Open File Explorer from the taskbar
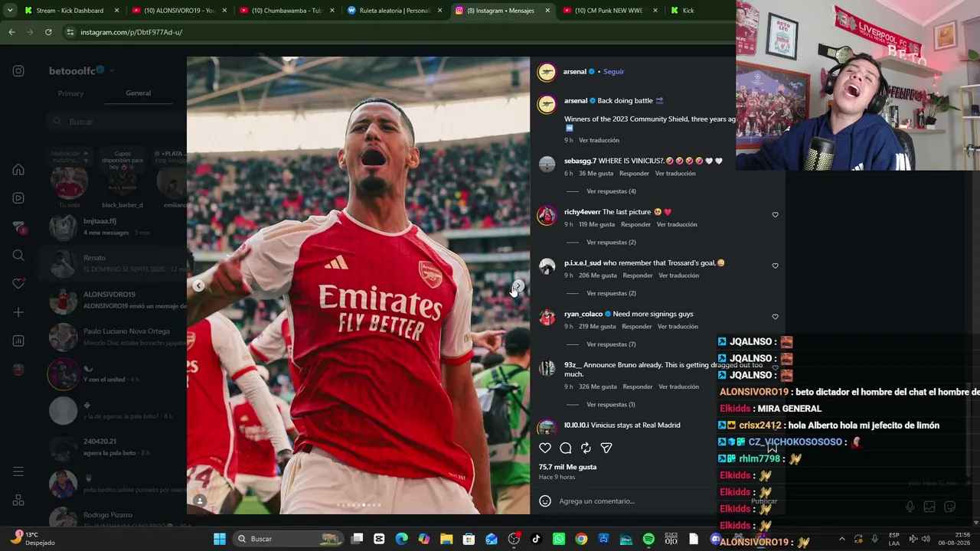 coord(446,539)
